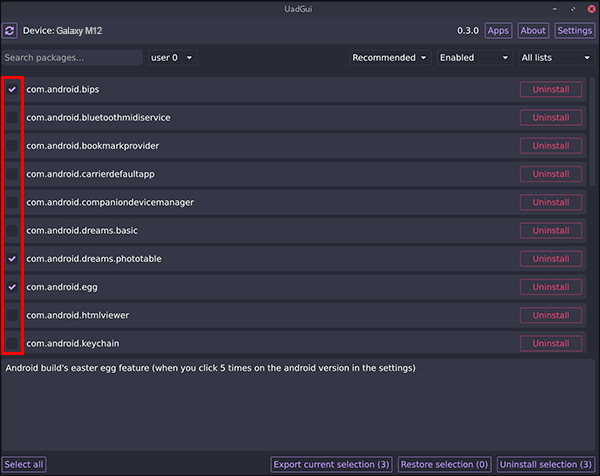
Task: Uninstall com.android.egg
Action: click(x=551, y=287)
